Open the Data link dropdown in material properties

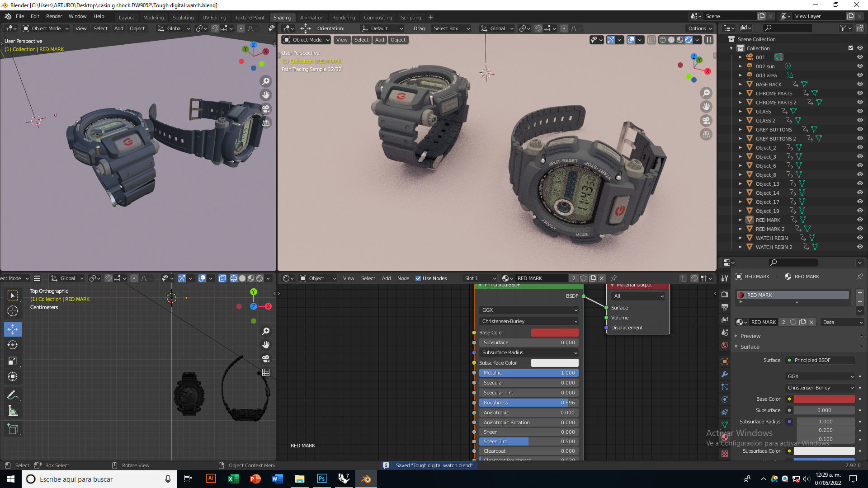coord(842,322)
